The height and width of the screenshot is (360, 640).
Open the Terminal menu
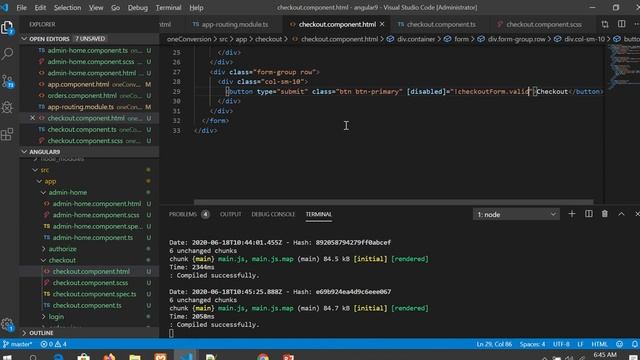coord(168,8)
